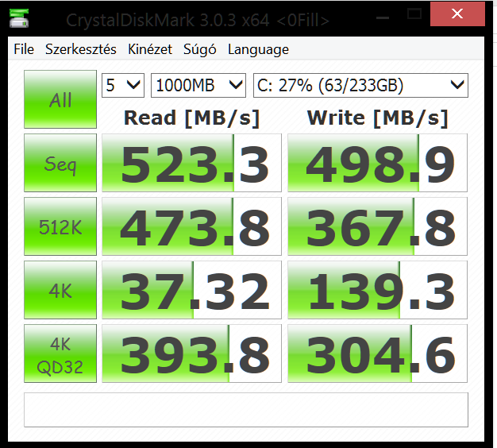Viewport: 497px width, 448px height.
Task: Start the 4K benchmark test
Action: coord(60,290)
